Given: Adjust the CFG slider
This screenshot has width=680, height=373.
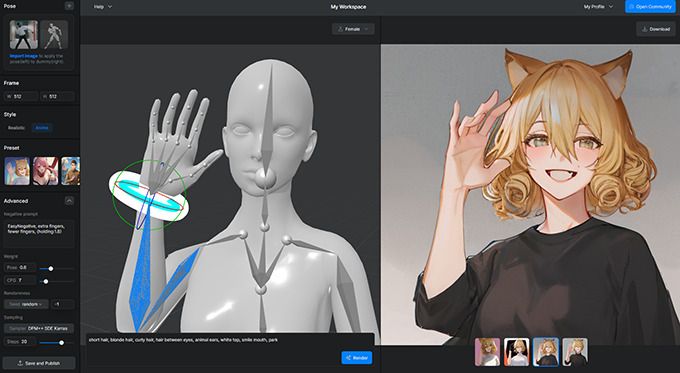Looking at the screenshot, I should point(46,281).
